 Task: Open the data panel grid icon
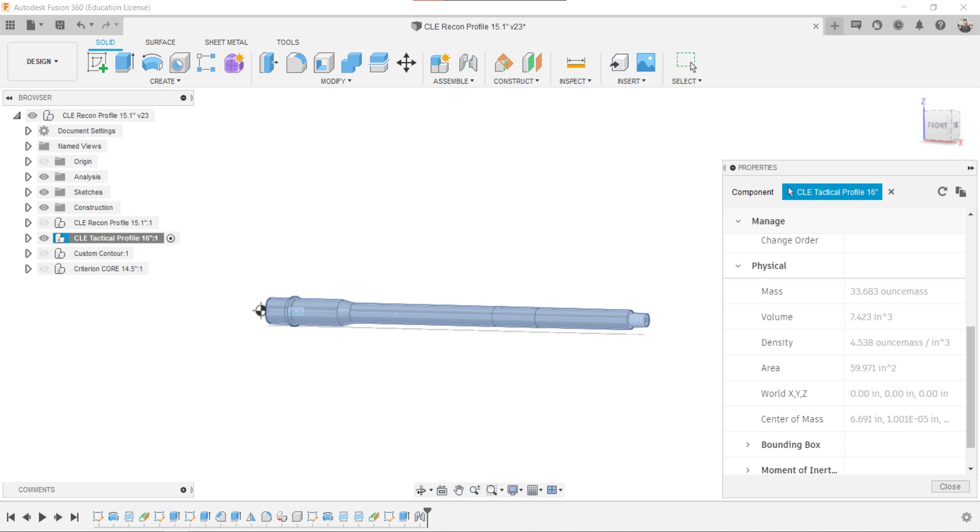pyautogui.click(x=10, y=25)
